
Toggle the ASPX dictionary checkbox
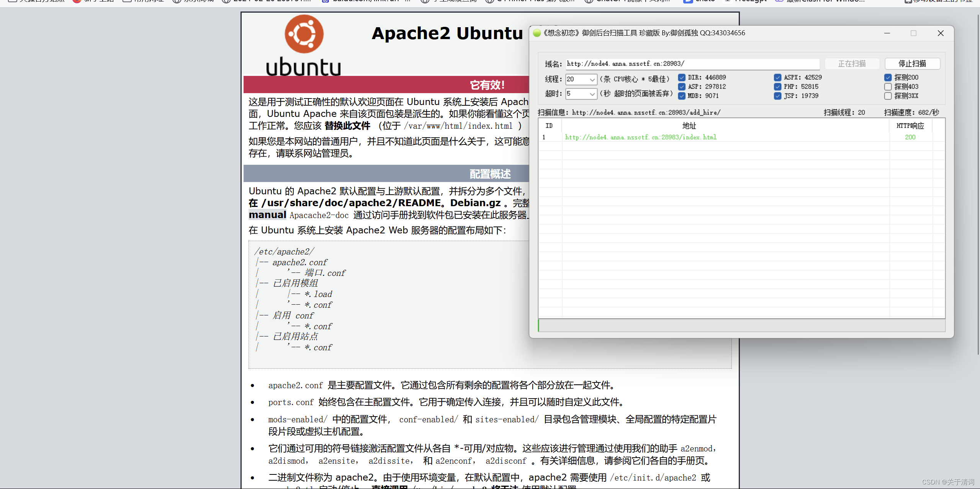(x=777, y=77)
